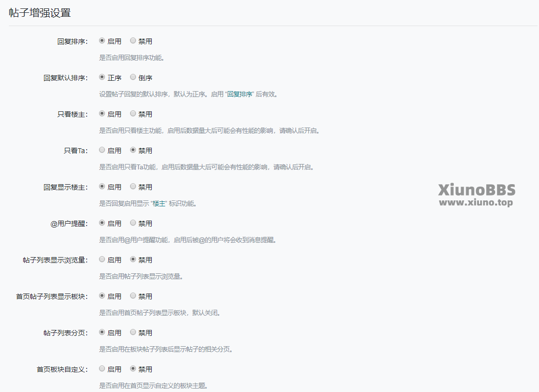Enable 首页板块自定义 option
The height and width of the screenshot is (392, 539).
[102, 369]
